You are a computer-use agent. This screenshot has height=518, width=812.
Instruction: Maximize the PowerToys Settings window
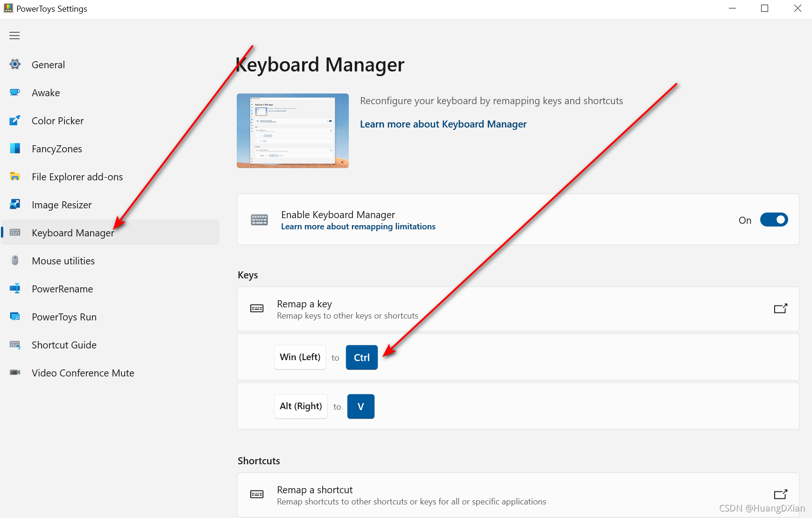765,8
